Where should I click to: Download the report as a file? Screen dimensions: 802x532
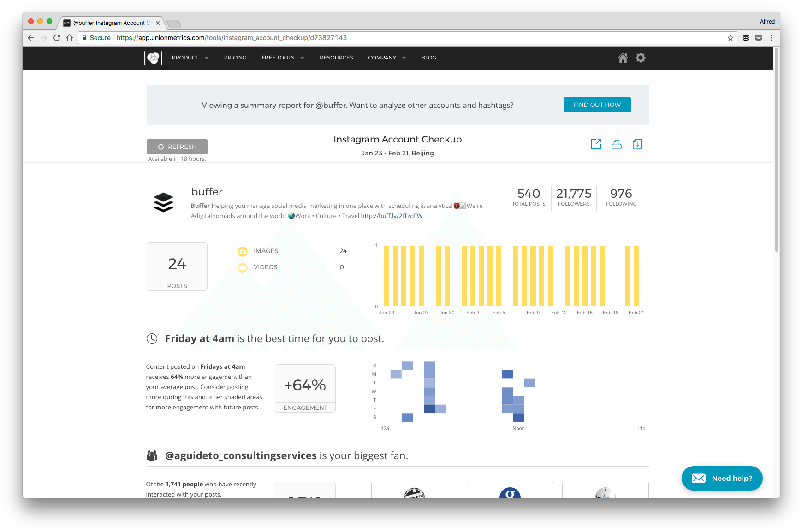point(637,144)
